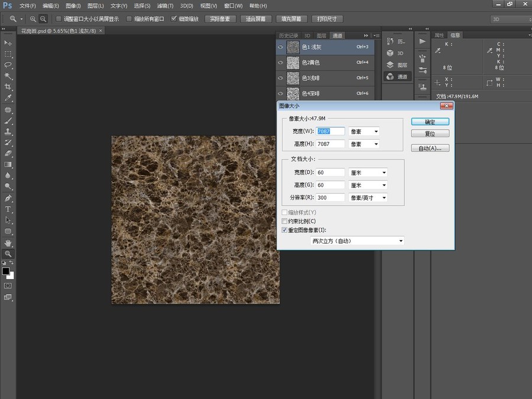Screen dimensions: 532x399
Task: Enable 调整窗口大小以满屏显示 checkbox
Action: [x=59, y=19]
